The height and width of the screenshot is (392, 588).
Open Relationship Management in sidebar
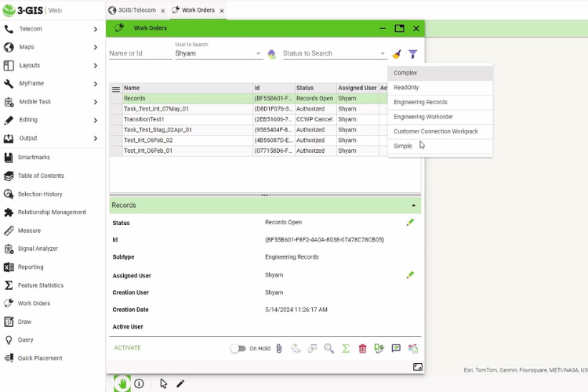(52, 212)
